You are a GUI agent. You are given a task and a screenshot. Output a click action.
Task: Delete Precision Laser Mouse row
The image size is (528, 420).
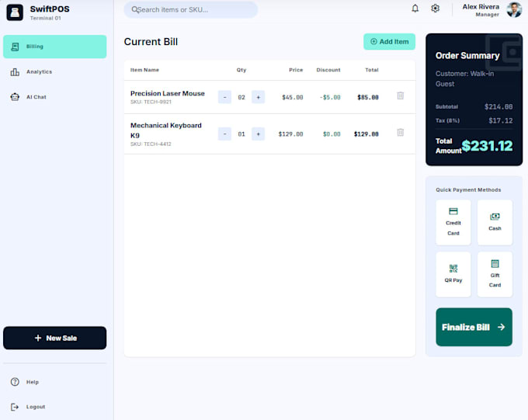(401, 96)
